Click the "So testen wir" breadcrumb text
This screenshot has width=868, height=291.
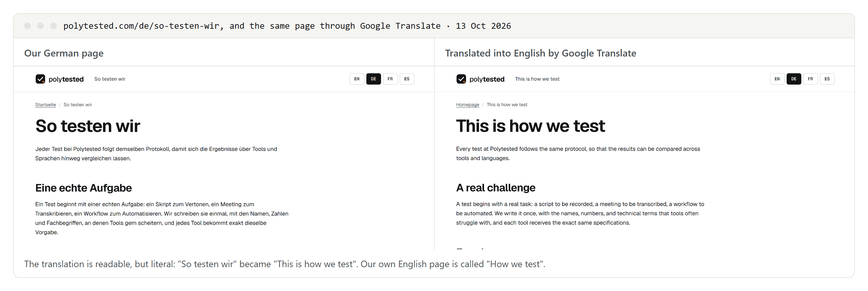pyautogui.click(x=78, y=105)
